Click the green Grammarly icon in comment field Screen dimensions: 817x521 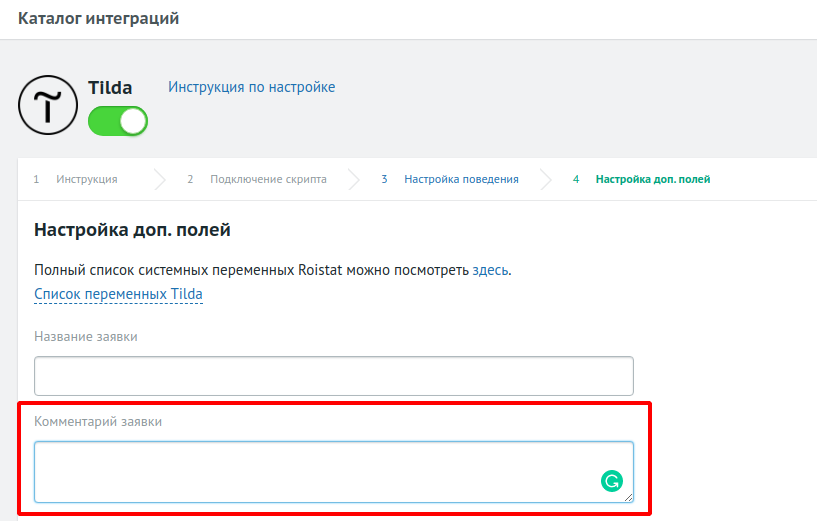(x=611, y=481)
